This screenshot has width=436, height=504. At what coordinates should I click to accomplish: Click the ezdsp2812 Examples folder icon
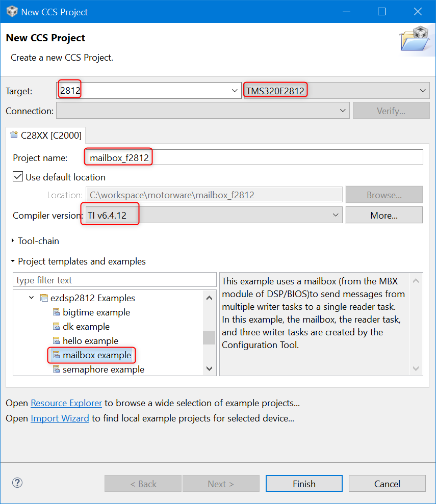coord(44,298)
